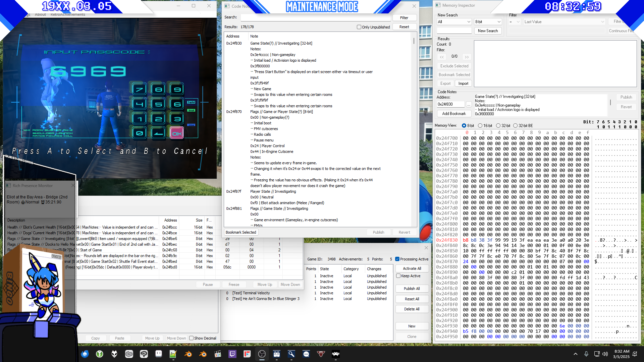The image size is (644, 362).
Task: Click the Copy button
Action: [96, 338]
